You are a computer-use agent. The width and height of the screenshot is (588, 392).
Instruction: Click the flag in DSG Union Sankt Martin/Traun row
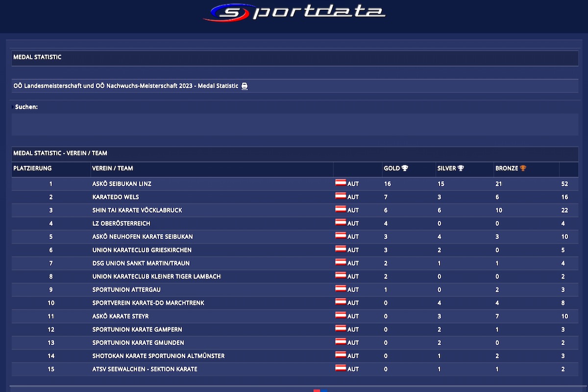[341, 263]
